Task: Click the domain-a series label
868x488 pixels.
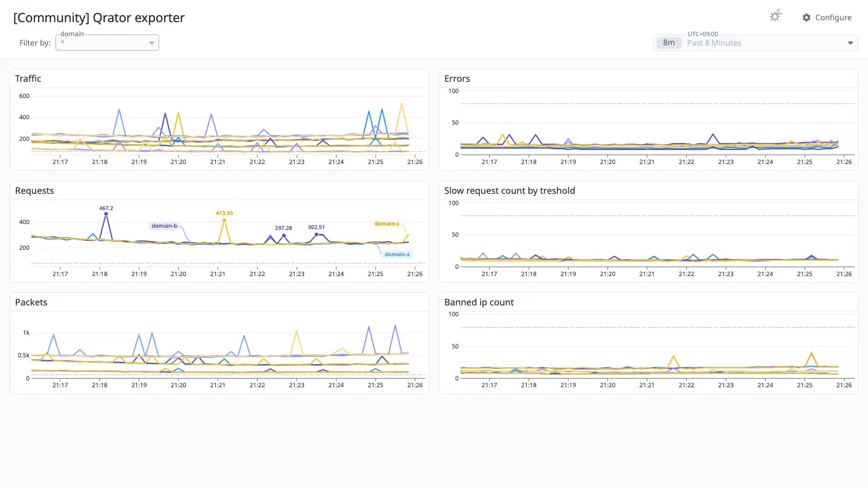Action: [397, 254]
